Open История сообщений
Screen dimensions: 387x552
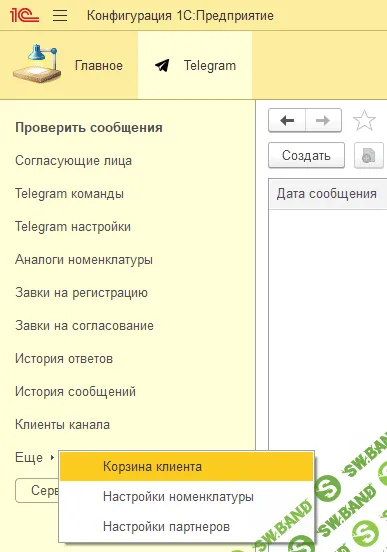coord(75,391)
